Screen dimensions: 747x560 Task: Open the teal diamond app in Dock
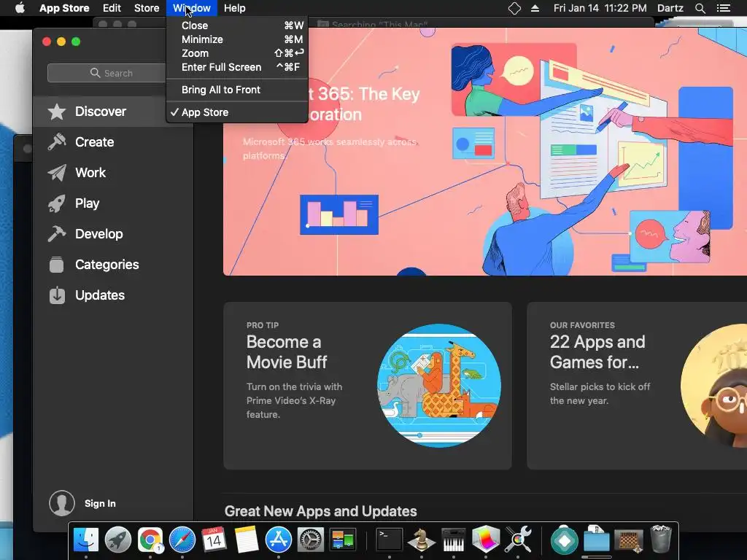565,540
